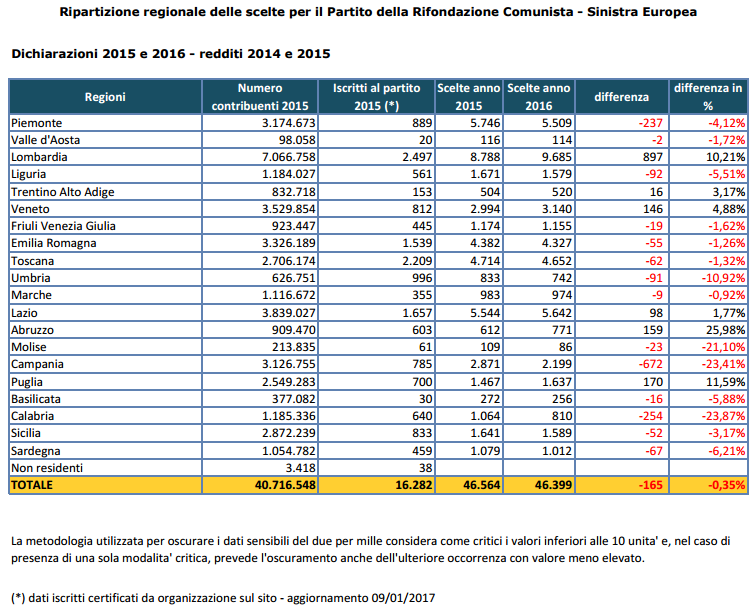Select the 'Sicilia' region cell
The height and width of the screenshot is (609, 756).
pos(105,433)
